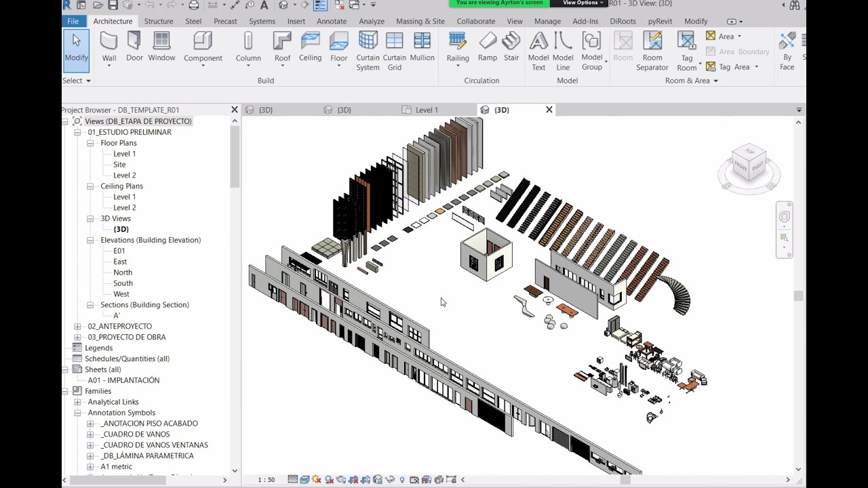Activate the Roof tool icon

tap(282, 42)
